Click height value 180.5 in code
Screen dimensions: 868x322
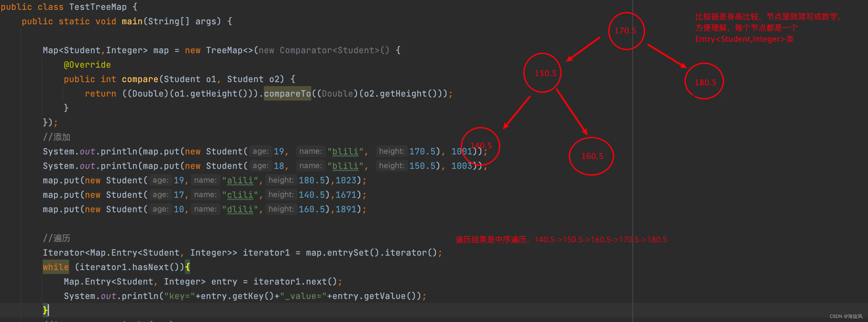(x=312, y=180)
